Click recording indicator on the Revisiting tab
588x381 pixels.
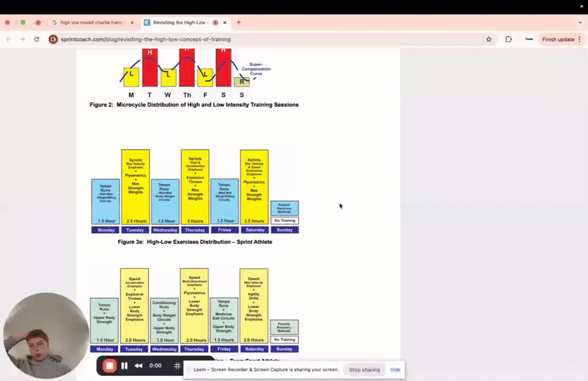click(215, 22)
